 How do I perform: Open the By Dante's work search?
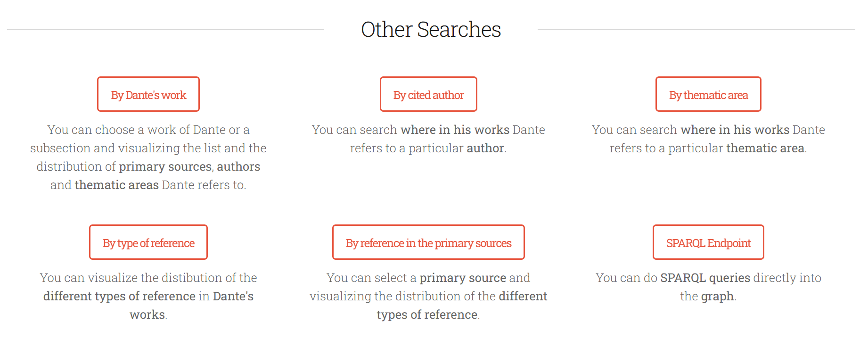(x=148, y=94)
